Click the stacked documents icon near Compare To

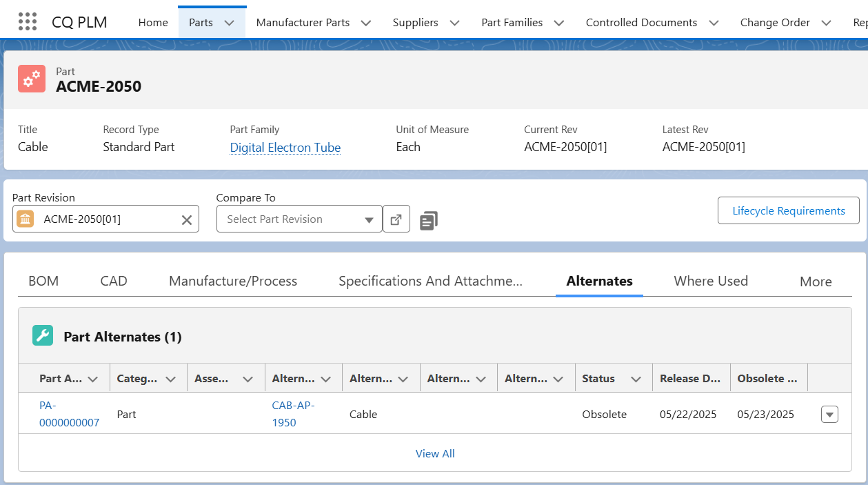click(x=428, y=220)
